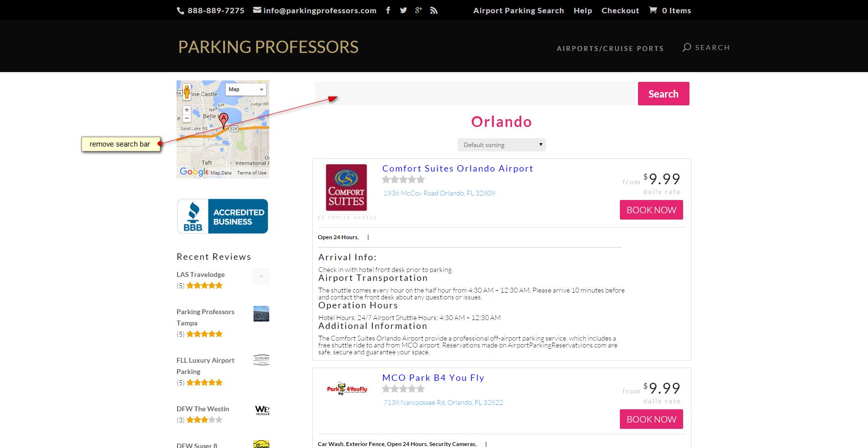The image size is (868, 448).
Task: Open the Airports/Cruise Ports menu
Action: click(610, 49)
